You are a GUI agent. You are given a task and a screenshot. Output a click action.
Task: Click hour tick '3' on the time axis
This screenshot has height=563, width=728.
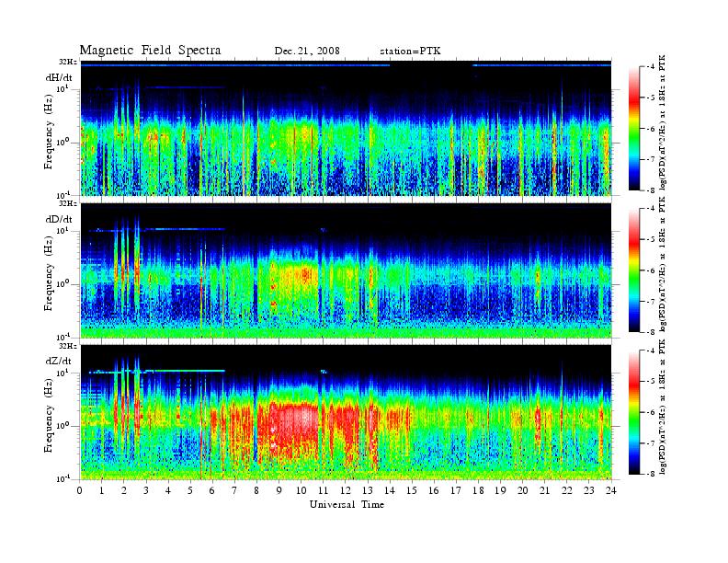146,490
